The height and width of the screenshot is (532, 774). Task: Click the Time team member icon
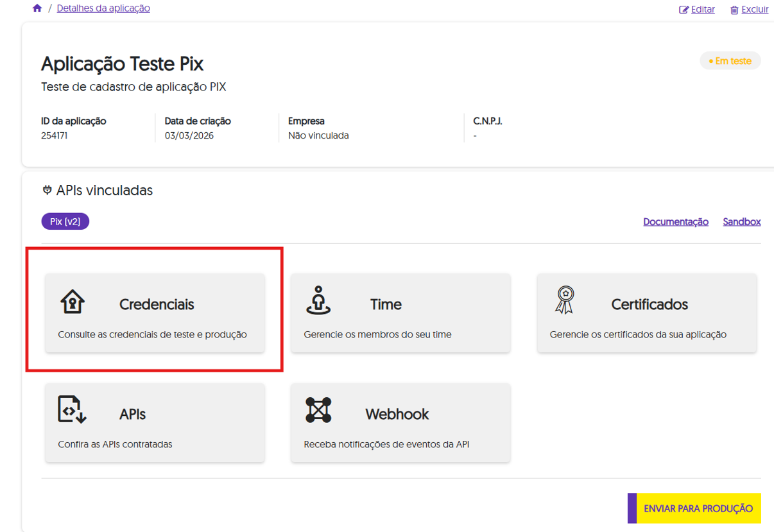tap(318, 300)
